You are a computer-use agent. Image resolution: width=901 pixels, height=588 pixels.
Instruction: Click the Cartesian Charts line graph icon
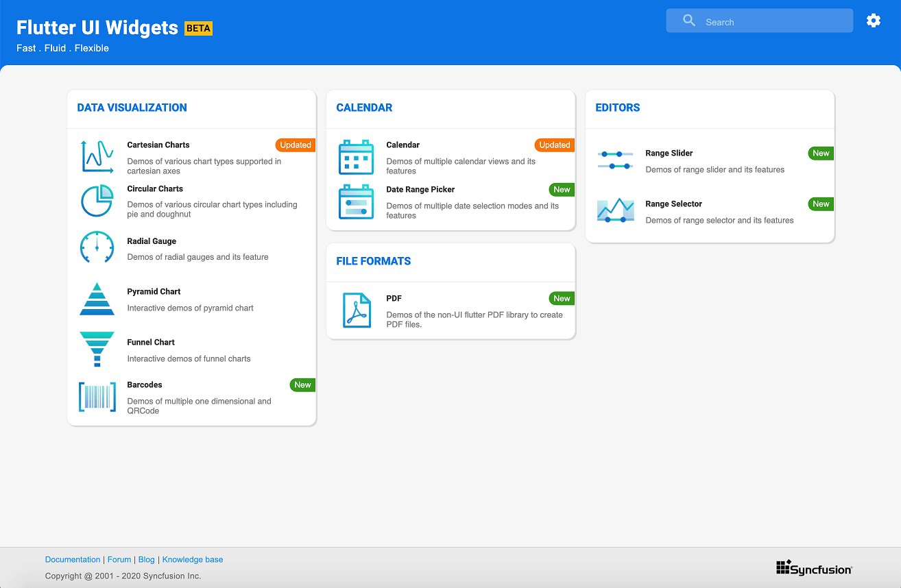tap(97, 157)
